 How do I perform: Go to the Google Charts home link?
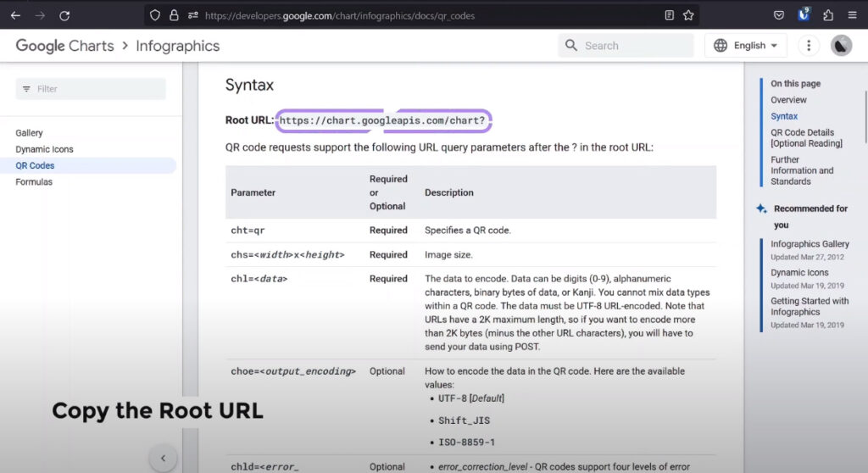64,46
